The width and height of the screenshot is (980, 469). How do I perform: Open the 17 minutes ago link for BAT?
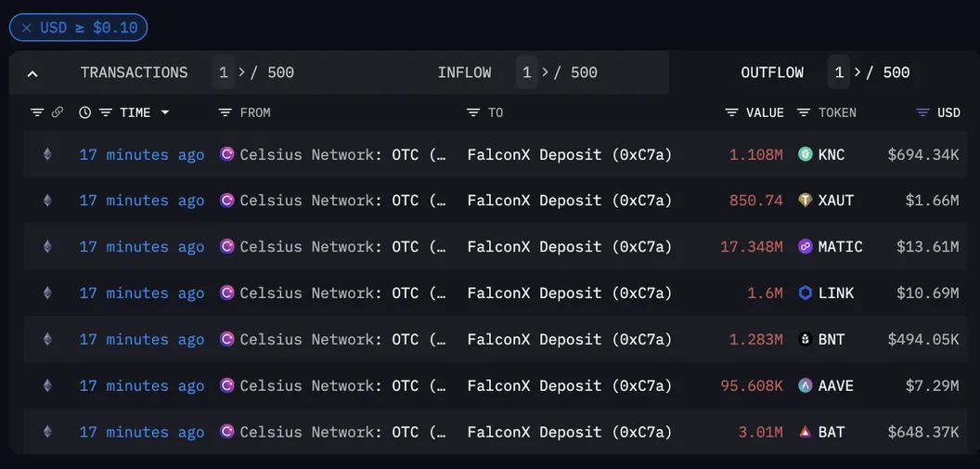pos(141,432)
